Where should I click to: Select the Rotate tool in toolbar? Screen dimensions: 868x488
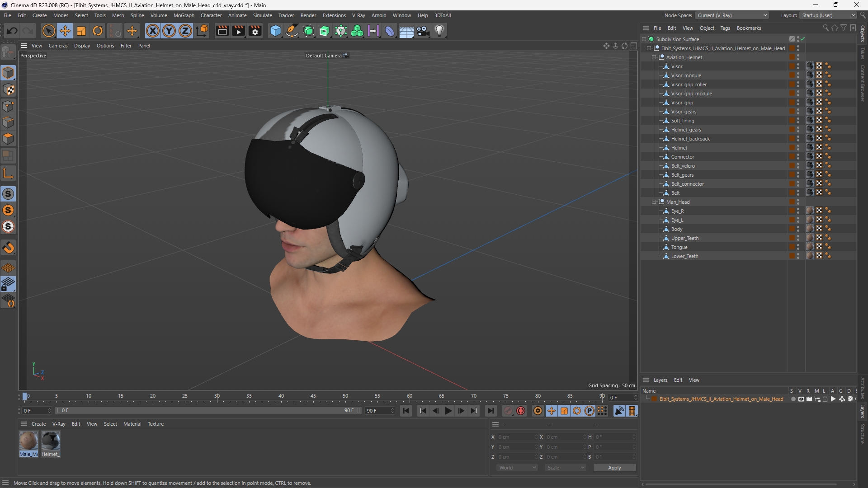pos(98,31)
